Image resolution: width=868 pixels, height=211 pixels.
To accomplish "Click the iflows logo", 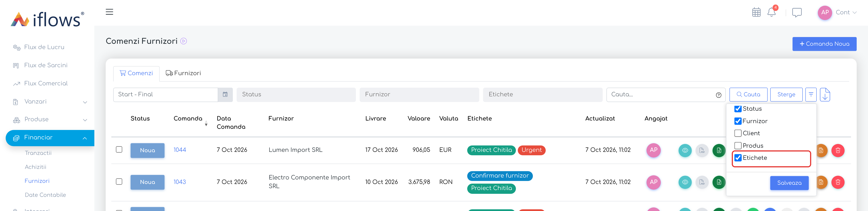I will pyautogui.click(x=47, y=19).
